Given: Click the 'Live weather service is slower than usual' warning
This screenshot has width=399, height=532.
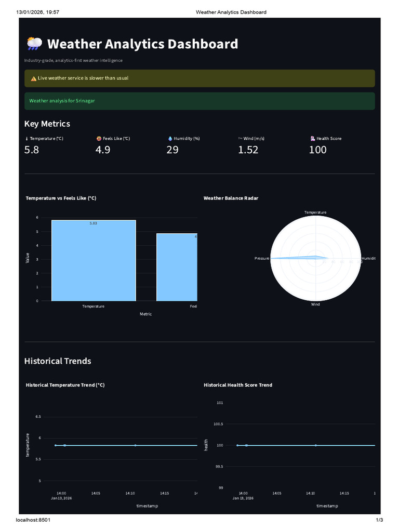Looking at the screenshot, I should 199,78.
